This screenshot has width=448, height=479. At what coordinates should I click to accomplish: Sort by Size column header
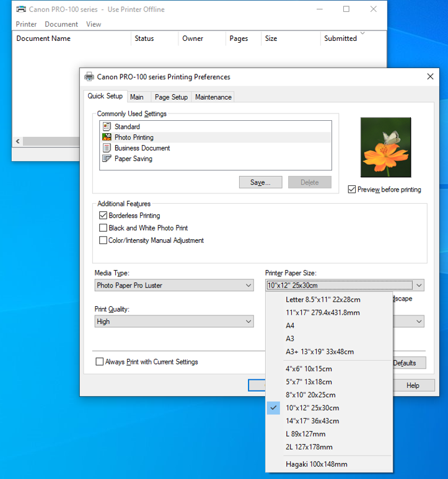[291, 38]
